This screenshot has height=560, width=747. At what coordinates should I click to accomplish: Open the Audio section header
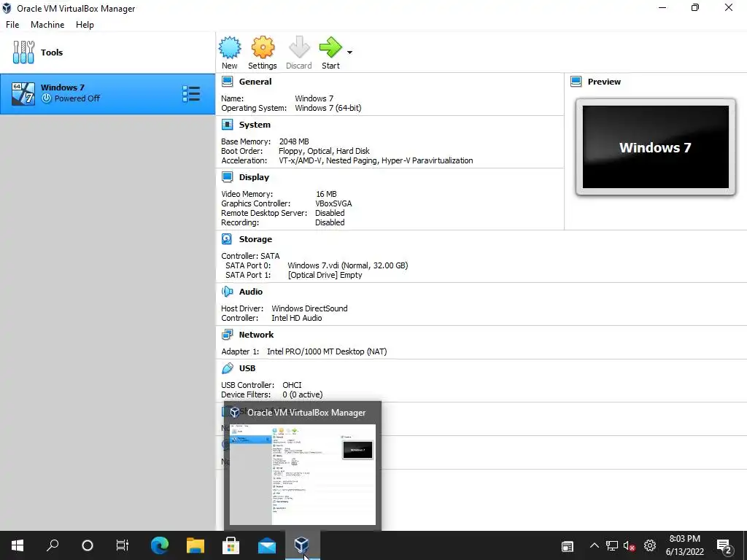click(251, 292)
